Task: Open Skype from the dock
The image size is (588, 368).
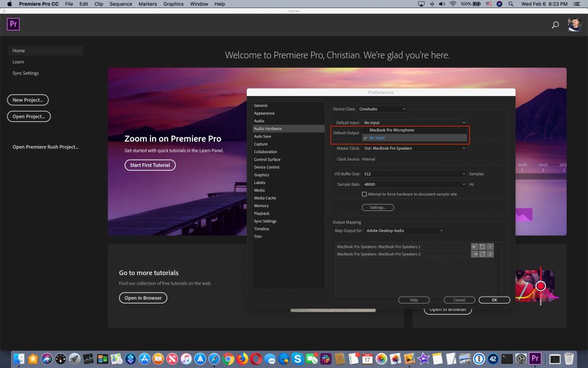Action: 298,359
